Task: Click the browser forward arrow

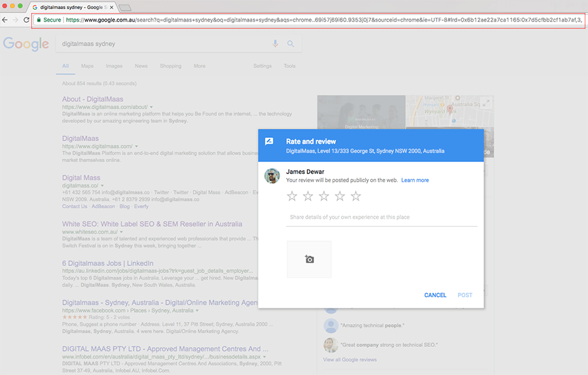Action: pyautogui.click(x=16, y=20)
